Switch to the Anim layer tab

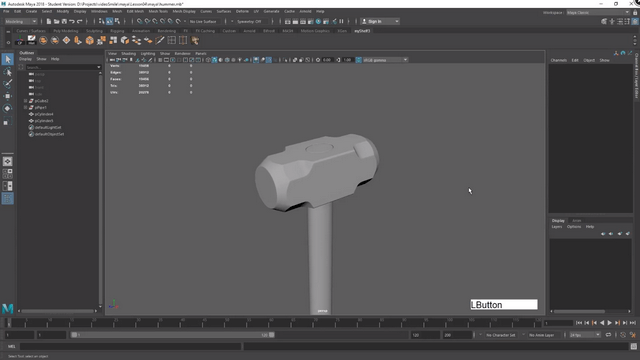[x=576, y=220]
